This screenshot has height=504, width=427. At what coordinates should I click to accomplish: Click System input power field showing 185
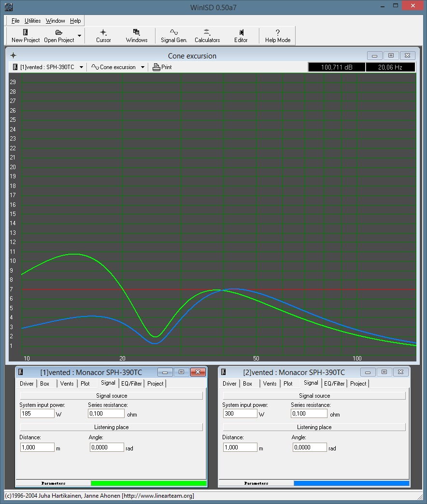click(x=37, y=414)
